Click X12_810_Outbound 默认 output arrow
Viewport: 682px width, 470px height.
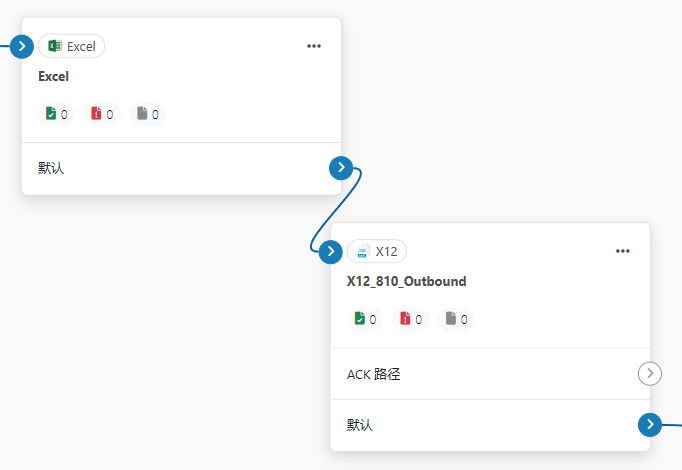coord(650,425)
